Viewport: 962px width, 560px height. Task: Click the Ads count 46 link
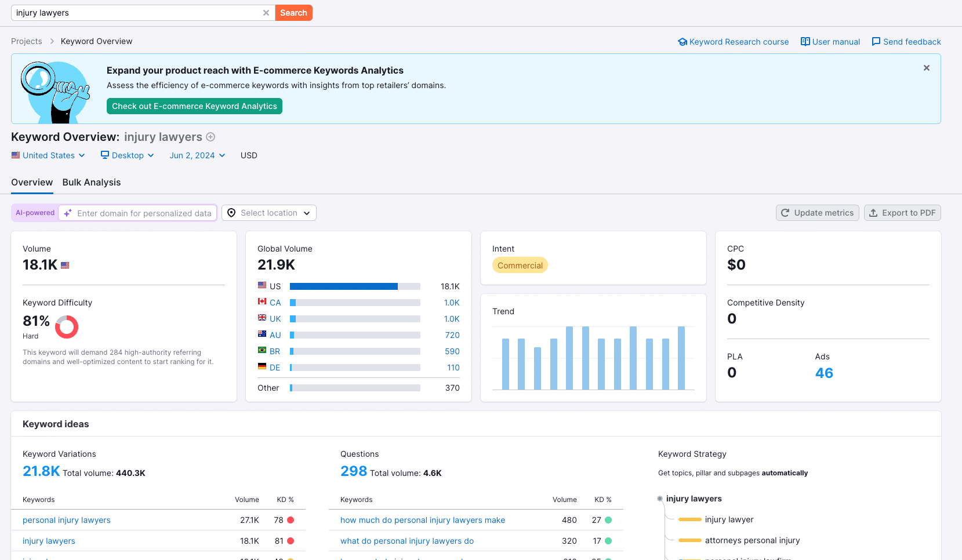pyautogui.click(x=824, y=373)
